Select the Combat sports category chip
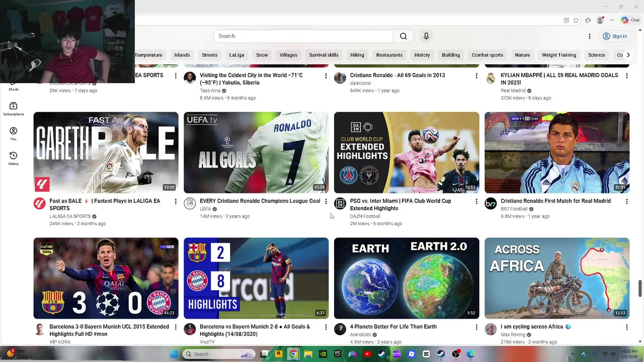The width and height of the screenshot is (644, 362). [x=487, y=55]
